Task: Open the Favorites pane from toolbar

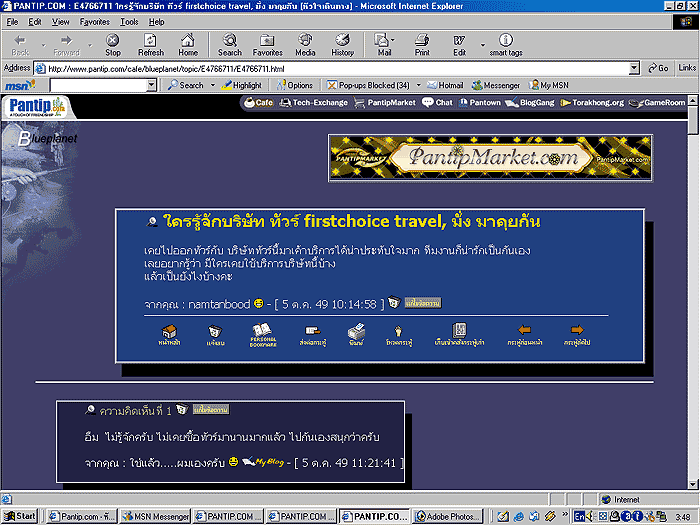Action: coord(267,45)
